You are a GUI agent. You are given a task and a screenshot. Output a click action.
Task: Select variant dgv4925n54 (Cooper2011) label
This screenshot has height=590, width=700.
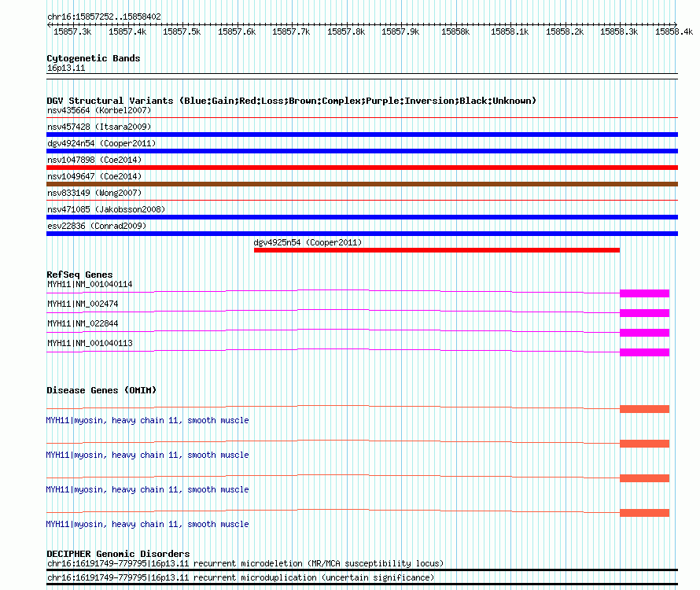tap(308, 242)
